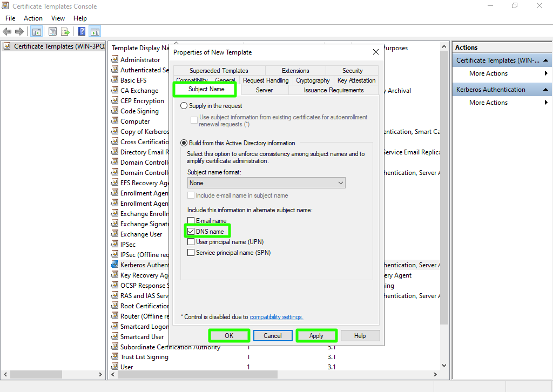Expand More Actions under Kerberos Authentication

pyautogui.click(x=488, y=103)
